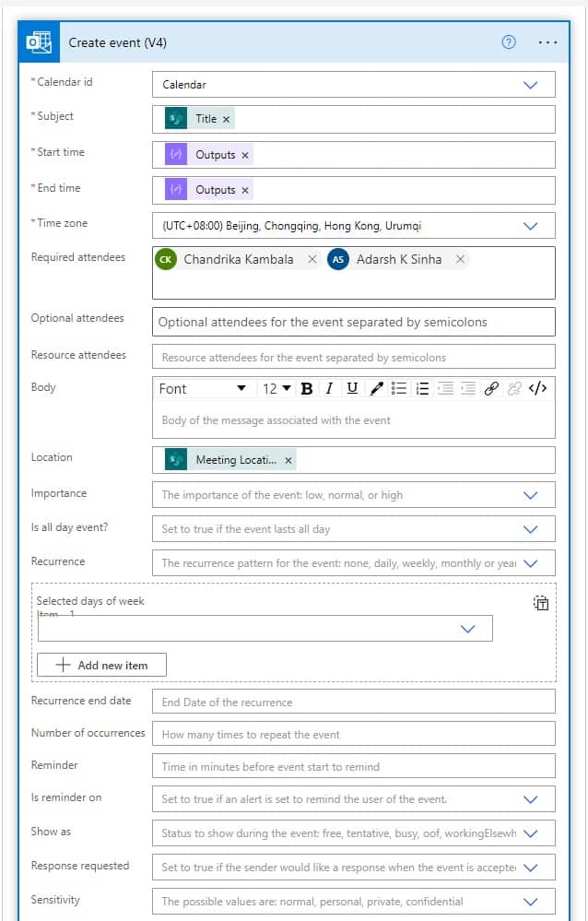The height and width of the screenshot is (921, 588).
Task: Toggle bold formatting in Body toolbar
Action: (307, 389)
